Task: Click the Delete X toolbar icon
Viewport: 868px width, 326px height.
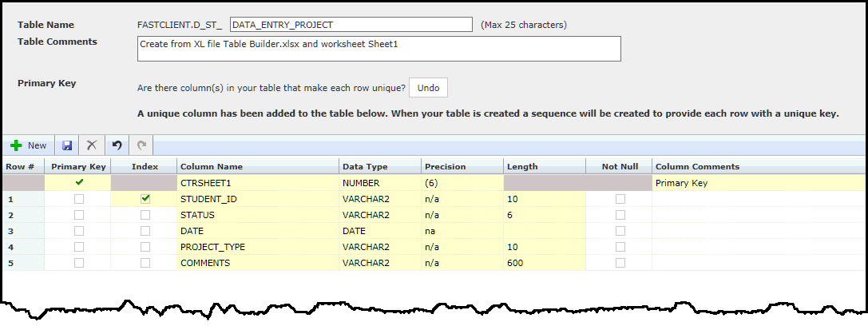Action: point(92,145)
